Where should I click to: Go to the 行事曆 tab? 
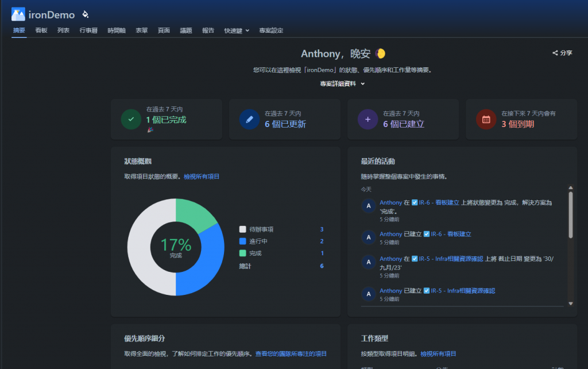coord(88,30)
